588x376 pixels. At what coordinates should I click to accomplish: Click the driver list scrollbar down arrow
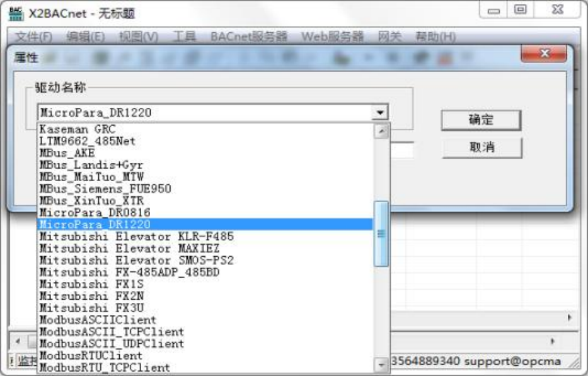[381, 365]
